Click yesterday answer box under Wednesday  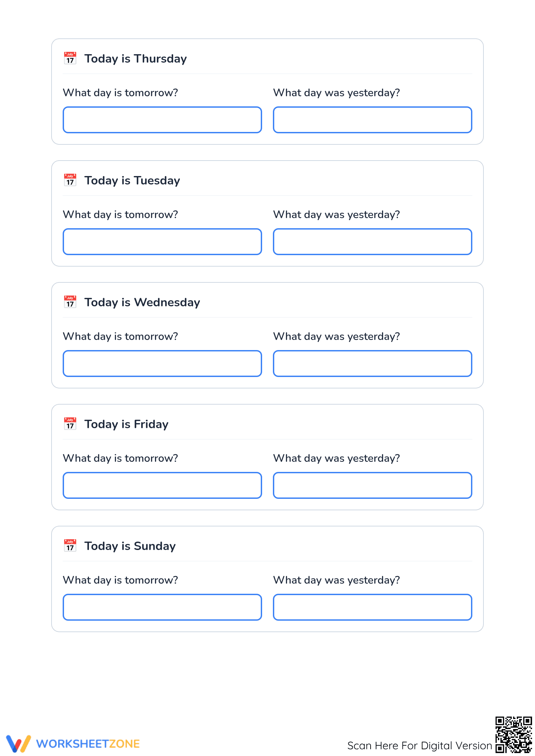coord(373,364)
